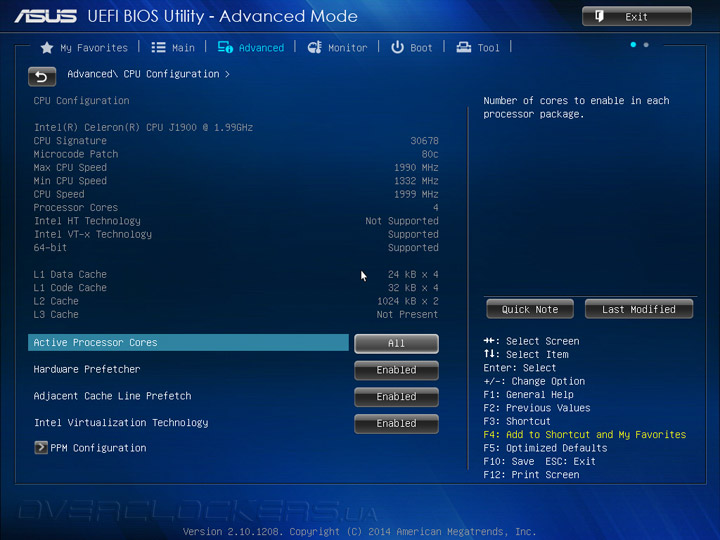Image resolution: width=720 pixels, height=540 pixels.
Task: Click F4 Add to Shortcut hint
Action: 585,434
